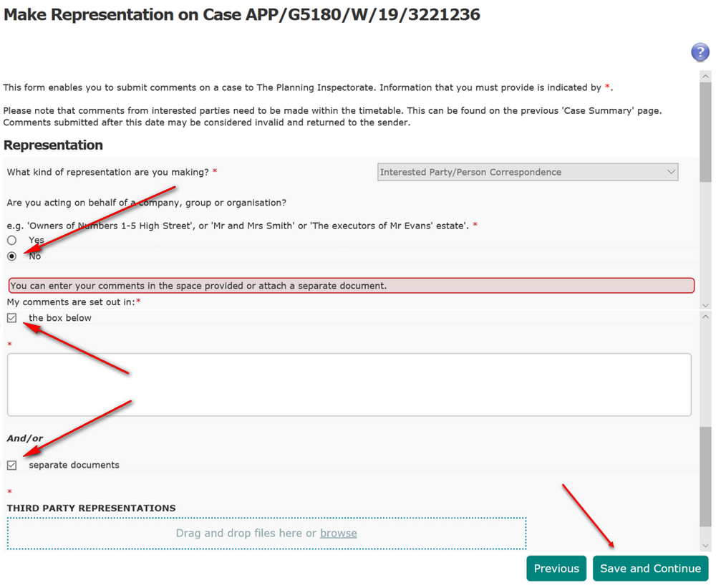Click Save and Continue button
716x588 pixels.
[650, 569]
